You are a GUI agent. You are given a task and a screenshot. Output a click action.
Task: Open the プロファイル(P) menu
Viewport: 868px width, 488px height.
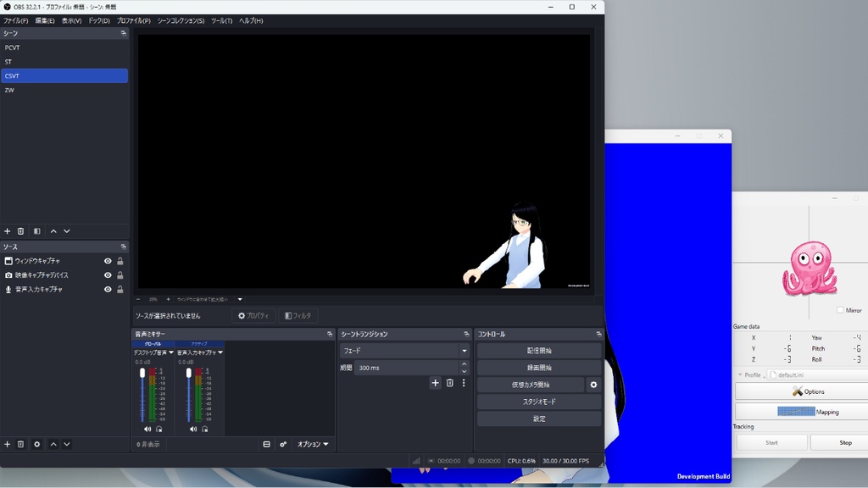click(133, 20)
